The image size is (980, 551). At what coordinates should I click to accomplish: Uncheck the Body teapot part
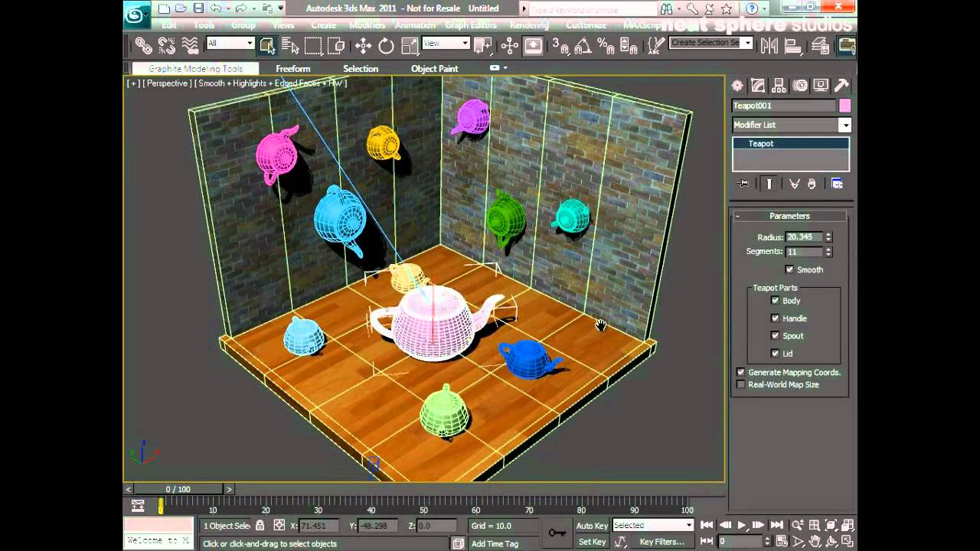tap(775, 301)
